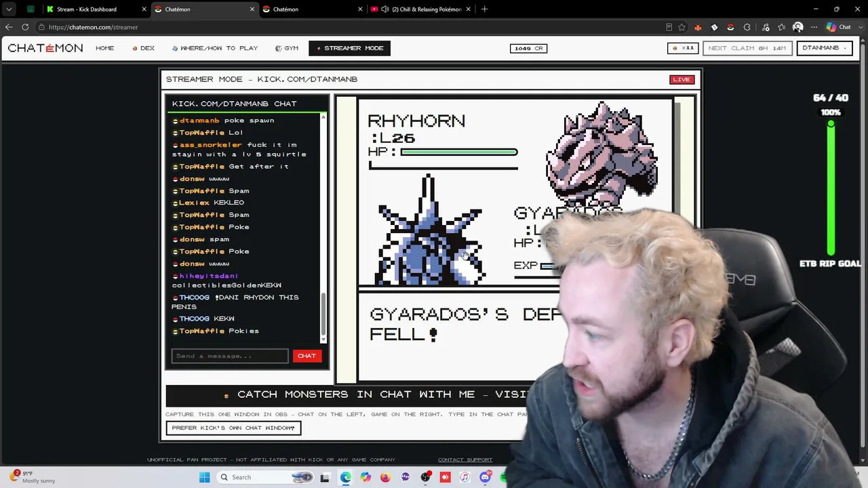
Task: Click the red LIVE indicator
Action: [682, 79]
